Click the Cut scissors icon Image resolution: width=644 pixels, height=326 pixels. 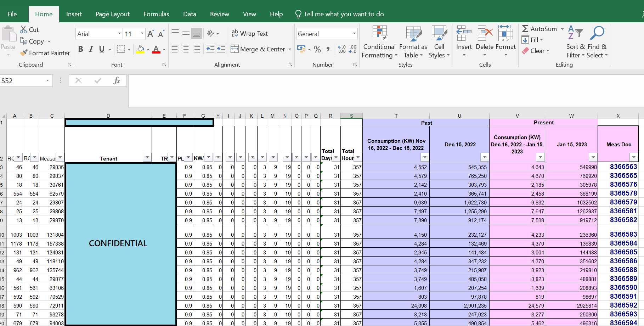click(24, 29)
